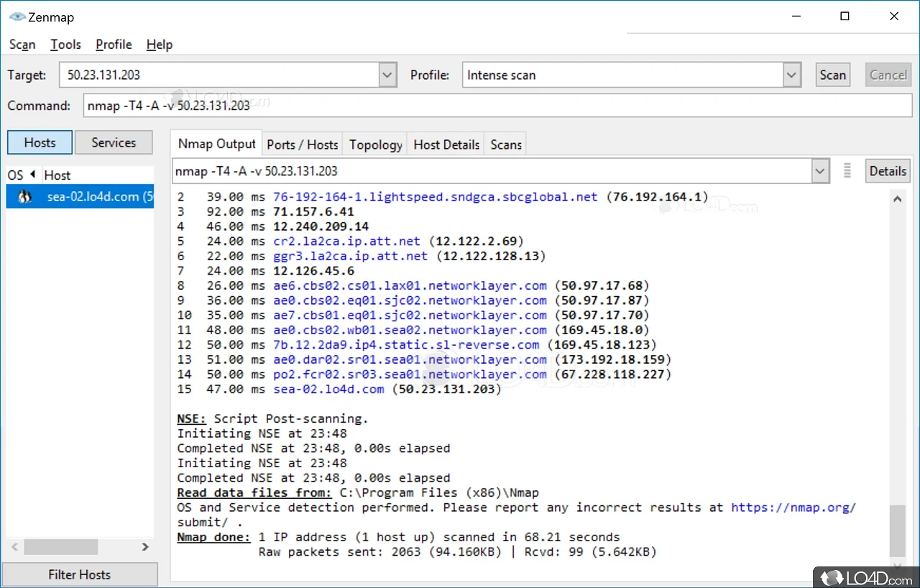Click the down arrow on the output scrollbar

pos(897,566)
